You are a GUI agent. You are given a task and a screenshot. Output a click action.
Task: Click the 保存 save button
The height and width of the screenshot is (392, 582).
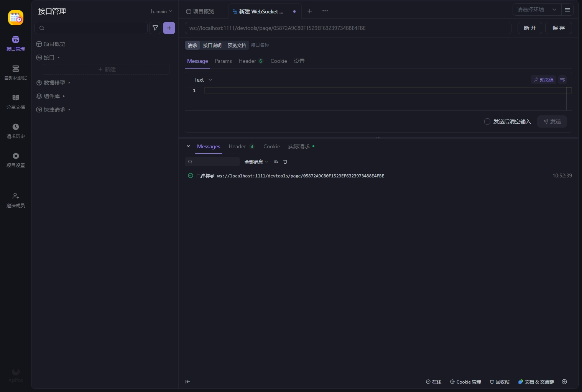tap(558, 28)
